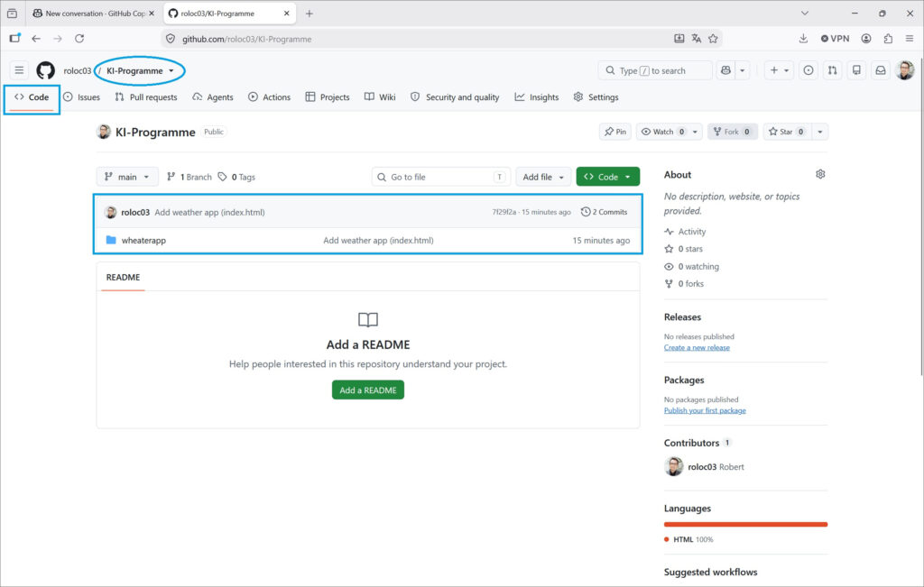This screenshot has width=924, height=587.
Task: Open the roloc03 owner breadcrumb link
Action: [x=78, y=70]
